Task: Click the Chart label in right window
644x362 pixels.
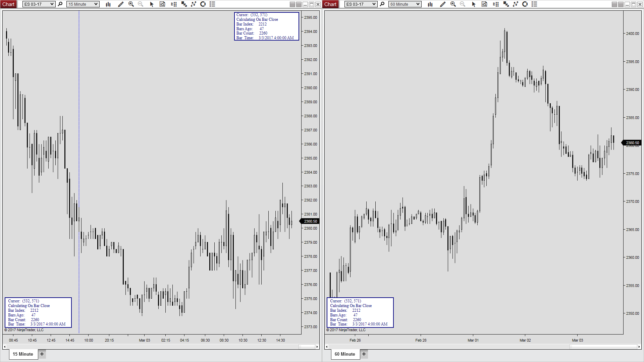Action: tap(330, 4)
